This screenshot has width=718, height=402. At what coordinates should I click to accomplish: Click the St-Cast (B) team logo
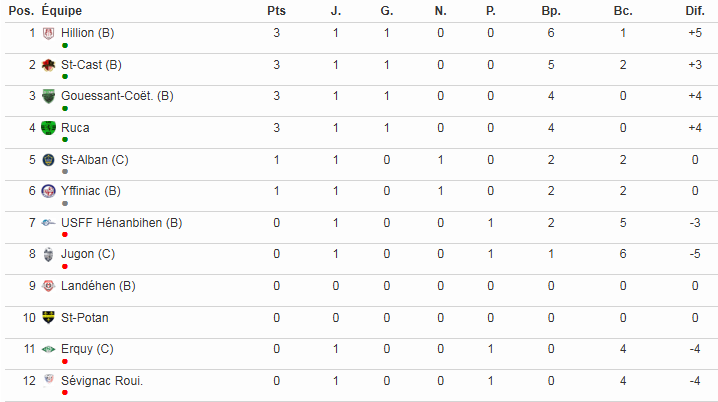[48, 65]
